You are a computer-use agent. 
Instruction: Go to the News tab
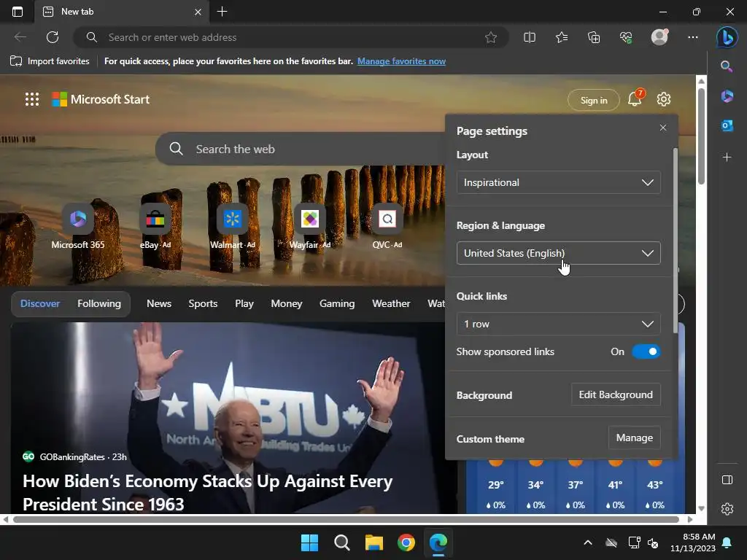[x=159, y=304]
